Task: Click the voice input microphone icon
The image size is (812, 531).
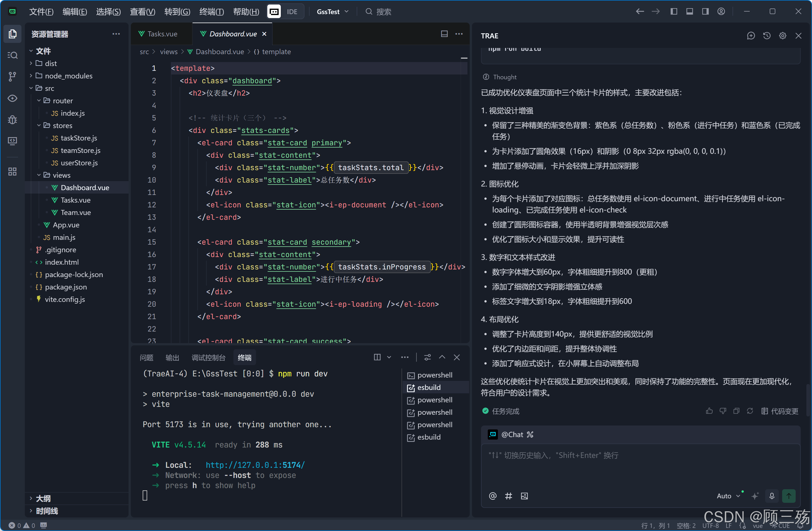Action: [x=772, y=496]
